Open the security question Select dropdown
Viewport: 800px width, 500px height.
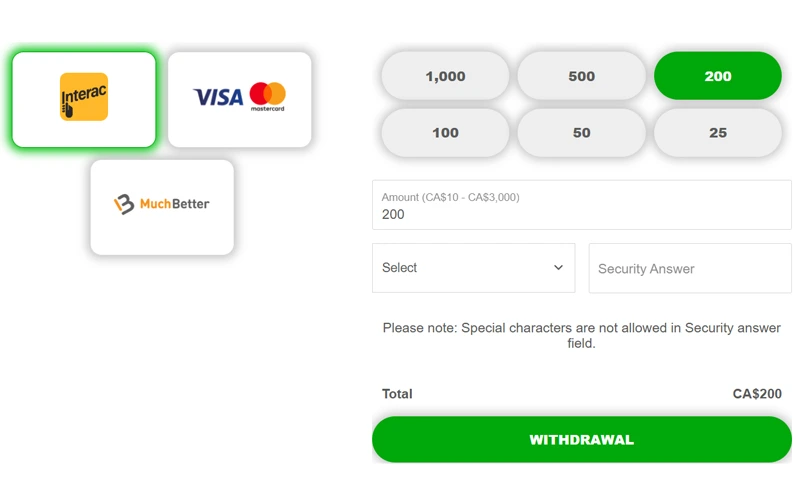pos(473,268)
